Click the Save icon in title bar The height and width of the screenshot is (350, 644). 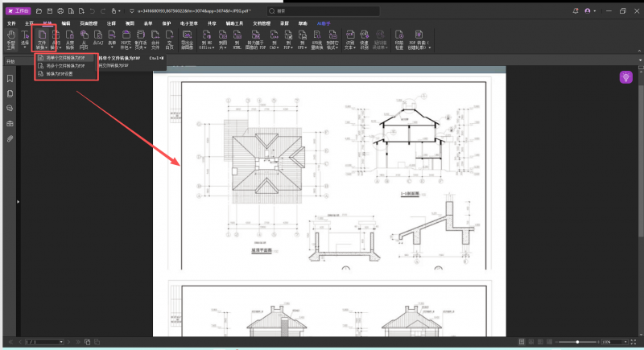[50, 11]
